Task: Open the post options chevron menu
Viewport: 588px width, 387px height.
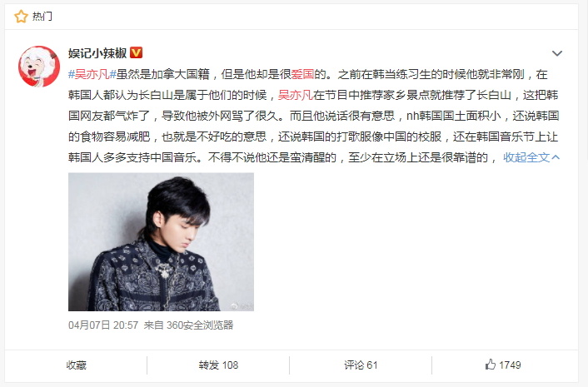Action: tap(557, 53)
